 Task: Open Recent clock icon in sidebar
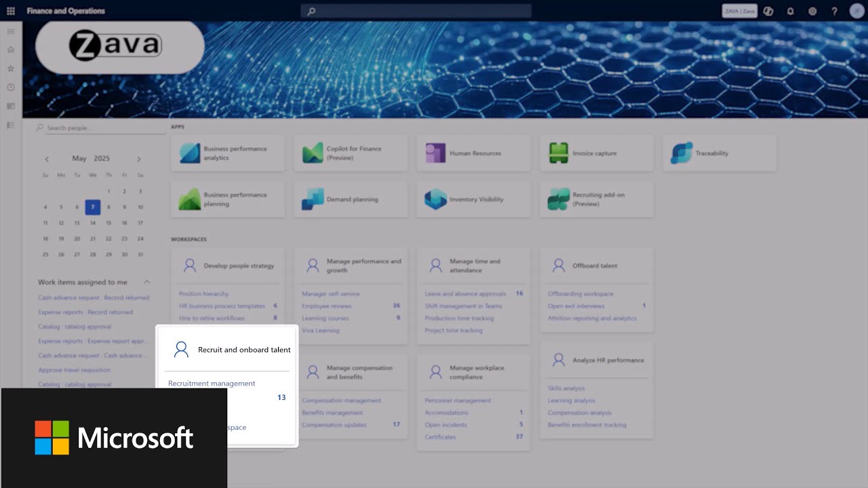click(11, 87)
